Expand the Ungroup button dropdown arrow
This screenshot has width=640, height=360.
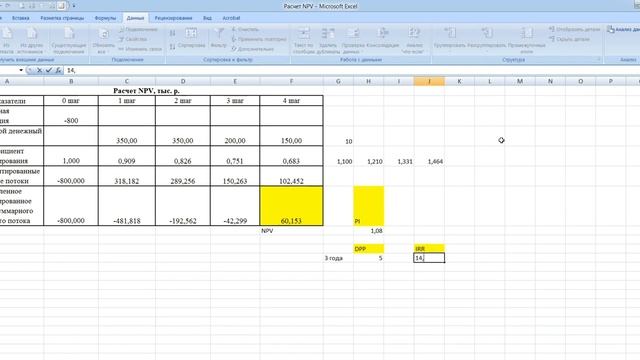pos(487,52)
